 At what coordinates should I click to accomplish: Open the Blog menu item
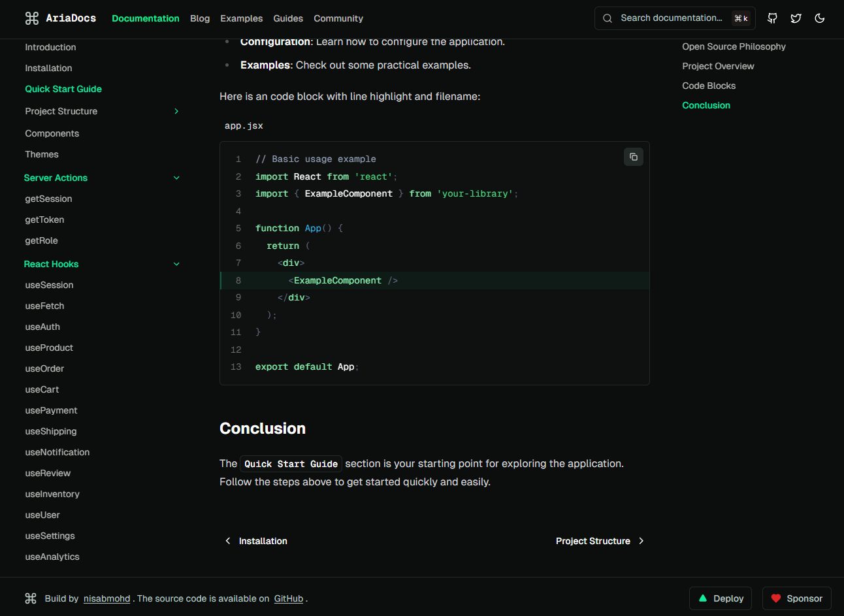point(200,18)
